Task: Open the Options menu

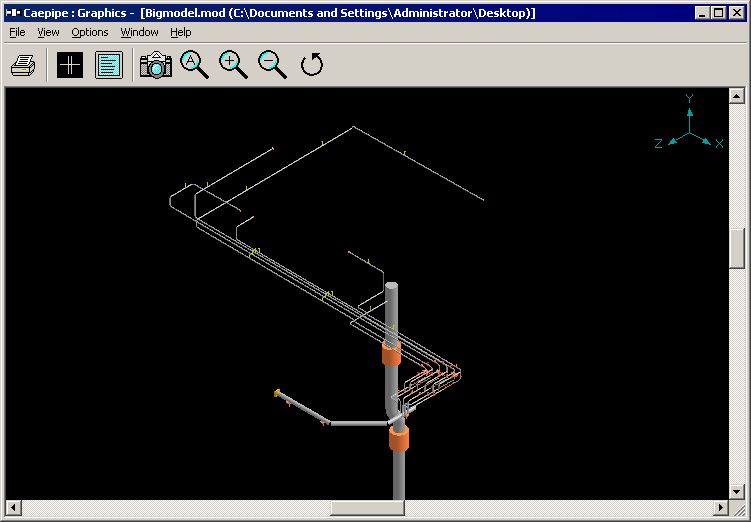Action: 90,33
